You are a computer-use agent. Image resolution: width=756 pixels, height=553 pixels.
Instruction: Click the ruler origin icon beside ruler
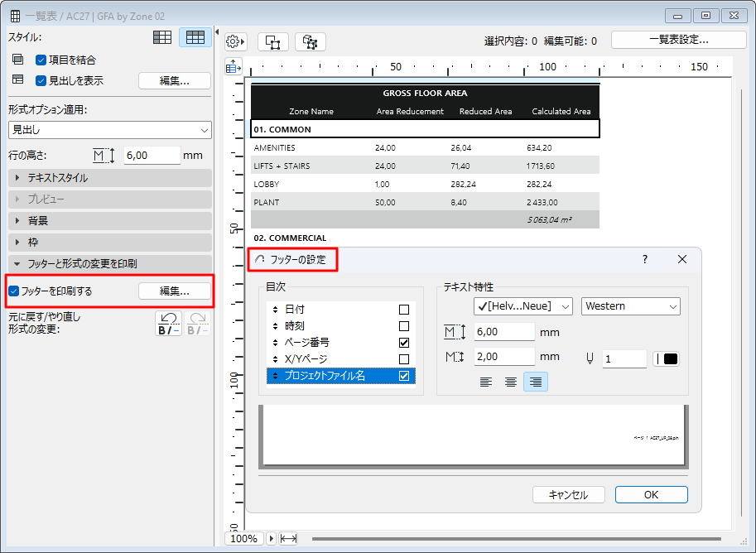click(234, 66)
